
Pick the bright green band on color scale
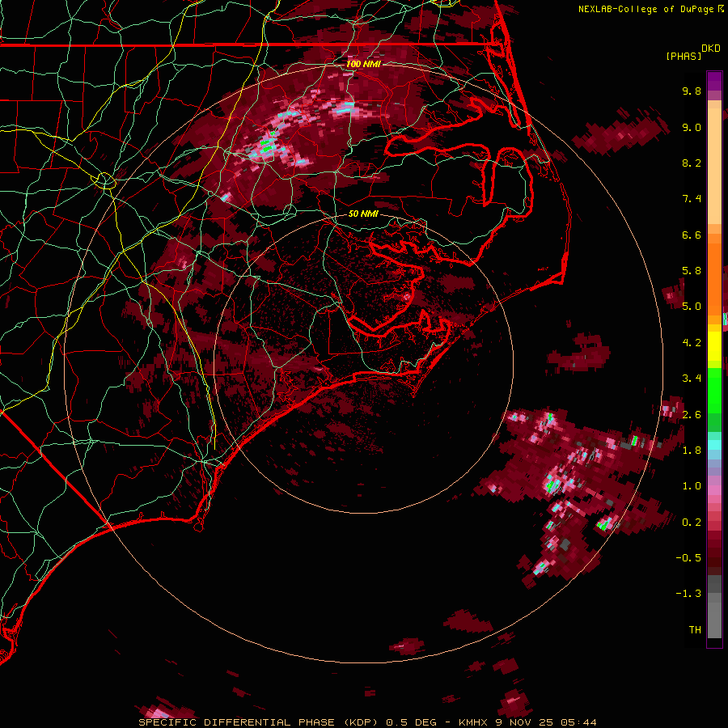[x=714, y=390]
